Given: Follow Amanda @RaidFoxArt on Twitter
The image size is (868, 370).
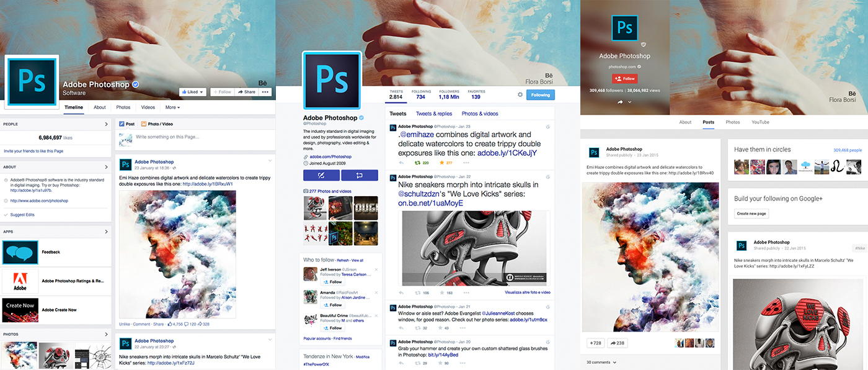Looking at the screenshot, I should 332,305.
